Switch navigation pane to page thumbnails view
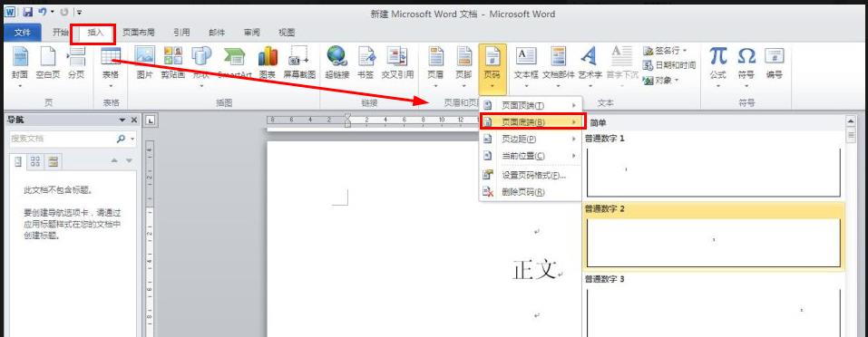Viewport: 868px width, 337px height. 34,160
